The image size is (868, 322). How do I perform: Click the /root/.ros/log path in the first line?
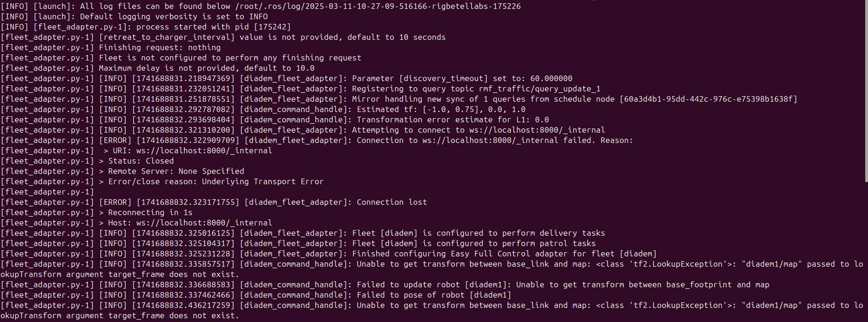pyautogui.click(x=377, y=6)
